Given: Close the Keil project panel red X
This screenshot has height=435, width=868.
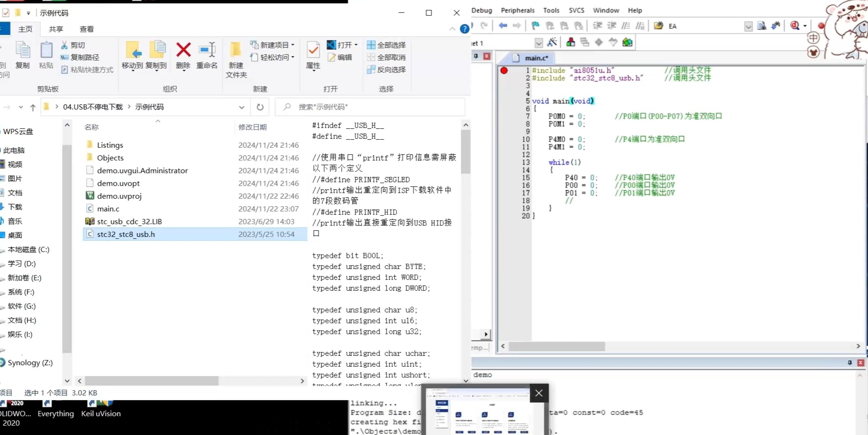Looking at the screenshot, I should (x=487, y=56).
